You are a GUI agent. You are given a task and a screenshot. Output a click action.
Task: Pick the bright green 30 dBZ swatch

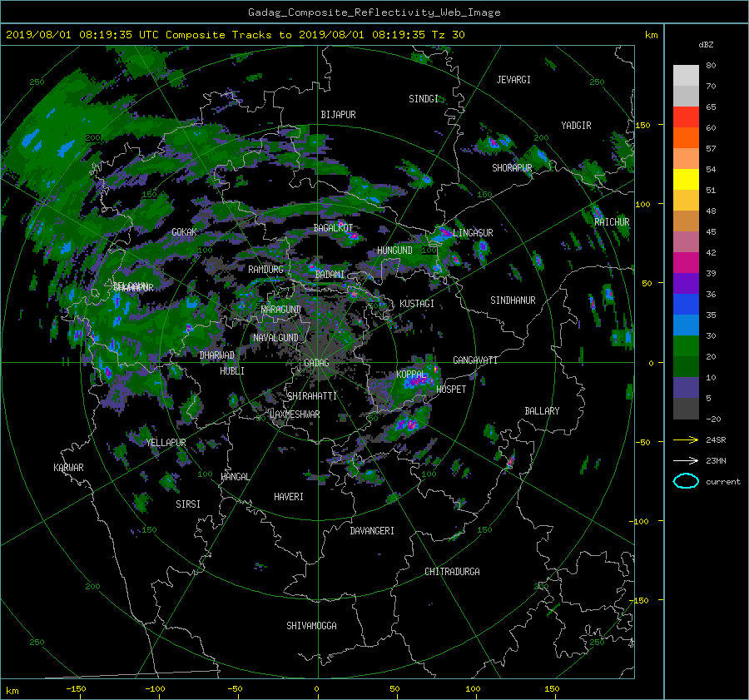[686, 346]
